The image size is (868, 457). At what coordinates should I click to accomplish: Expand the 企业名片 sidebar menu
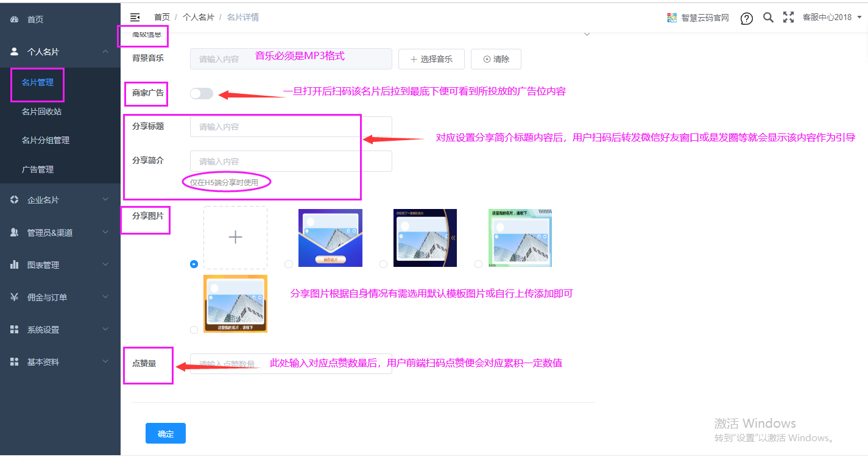click(60, 200)
